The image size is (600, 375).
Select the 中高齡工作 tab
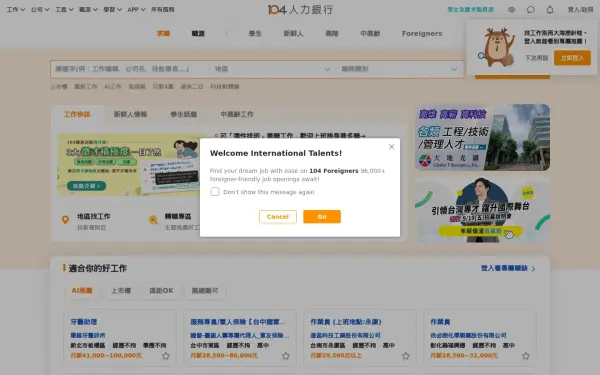point(237,114)
